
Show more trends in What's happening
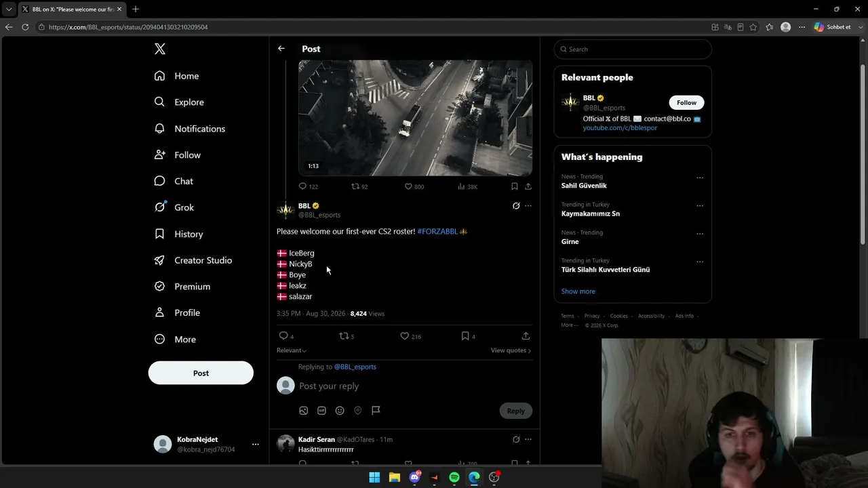[x=578, y=291]
